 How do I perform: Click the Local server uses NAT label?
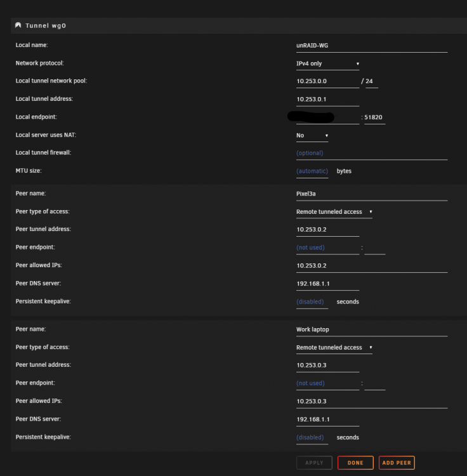click(46, 135)
